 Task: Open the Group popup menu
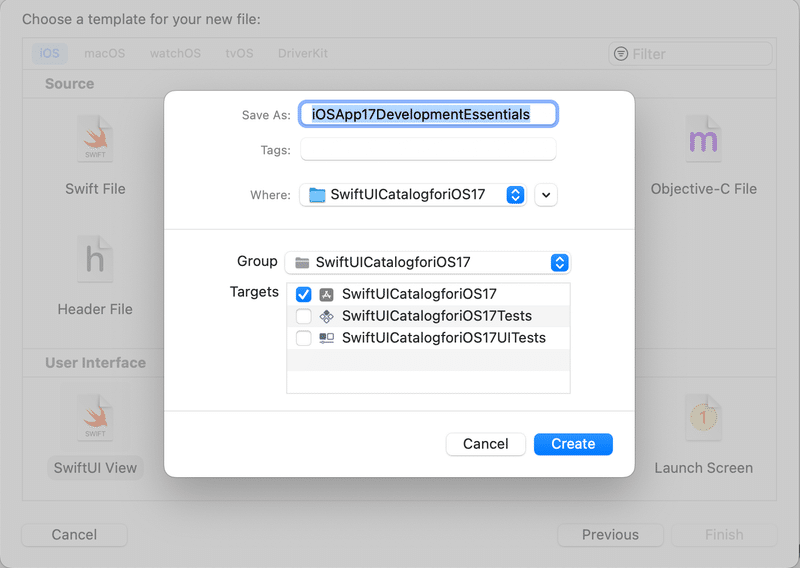pyautogui.click(x=560, y=263)
